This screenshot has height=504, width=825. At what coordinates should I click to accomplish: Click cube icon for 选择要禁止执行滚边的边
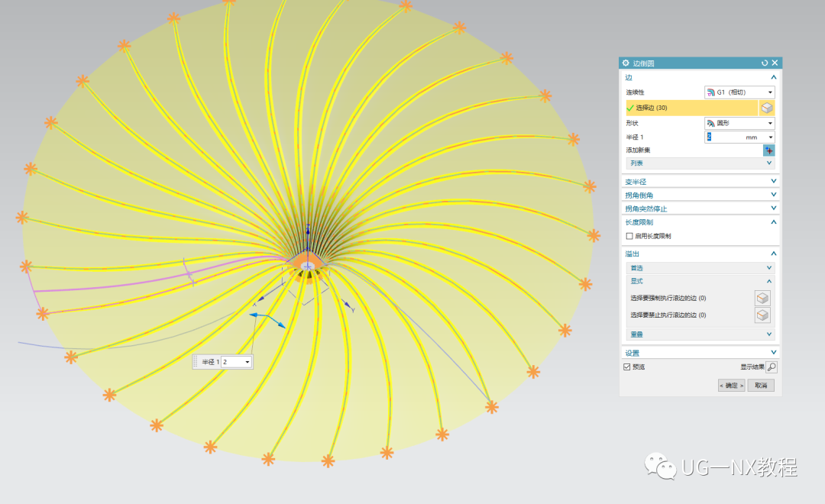[762, 315]
